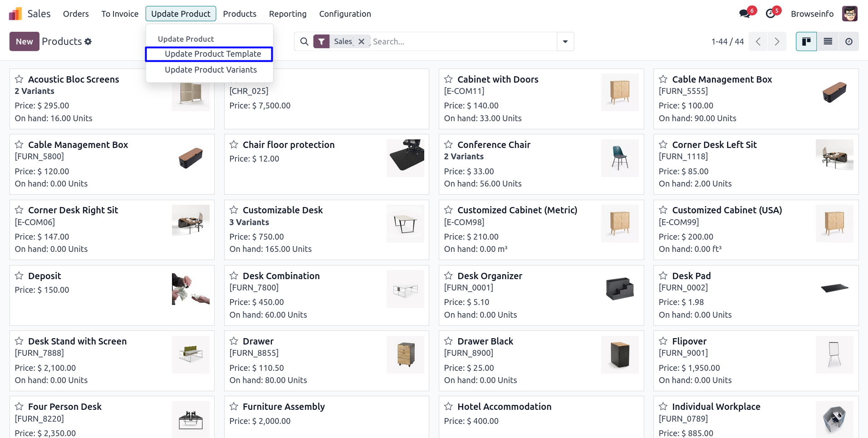
Task: Open the Reporting menu
Action: coord(288,14)
